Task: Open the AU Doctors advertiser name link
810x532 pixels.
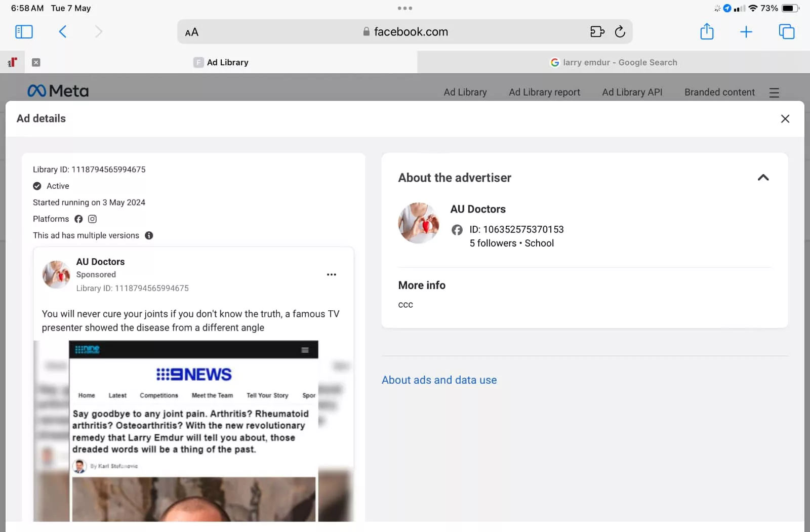Action: [x=477, y=209]
